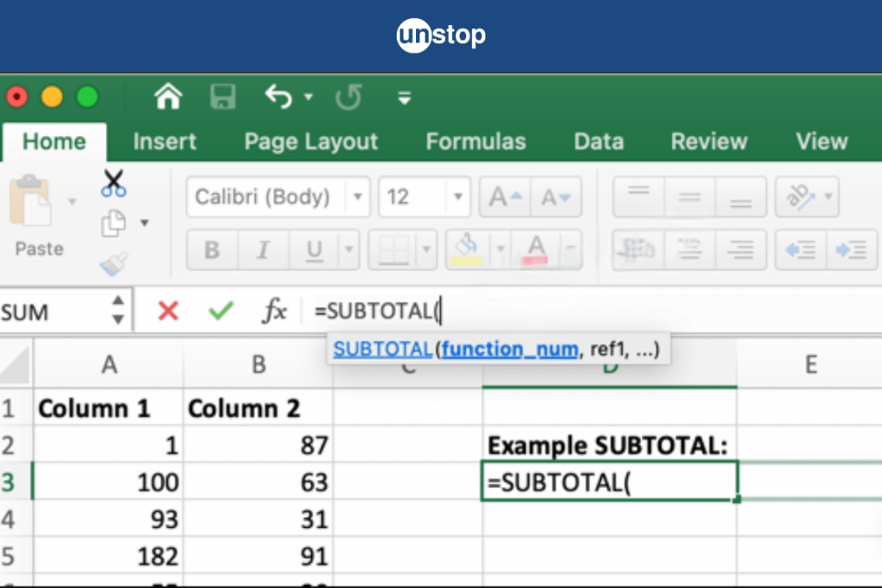Viewport: 882px width, 588px height.
Task: Switch to the Home ribbon tab
Action: [54, 142]
